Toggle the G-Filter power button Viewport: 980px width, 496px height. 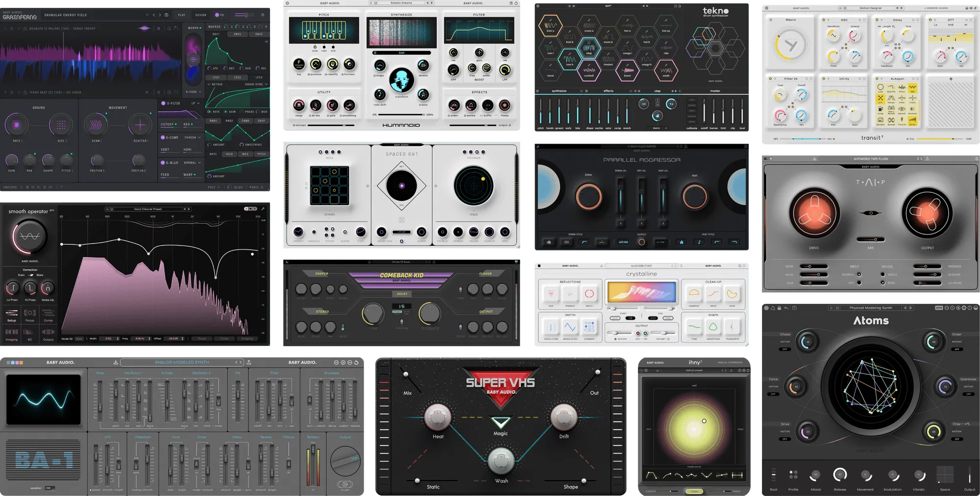(163, 103)
